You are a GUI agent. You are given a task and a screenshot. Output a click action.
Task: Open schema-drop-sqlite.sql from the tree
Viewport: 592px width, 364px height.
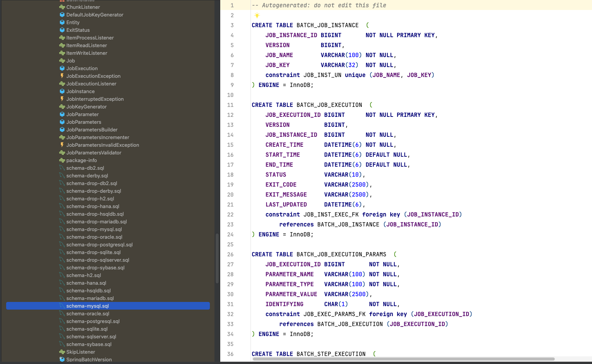point(94,252)
